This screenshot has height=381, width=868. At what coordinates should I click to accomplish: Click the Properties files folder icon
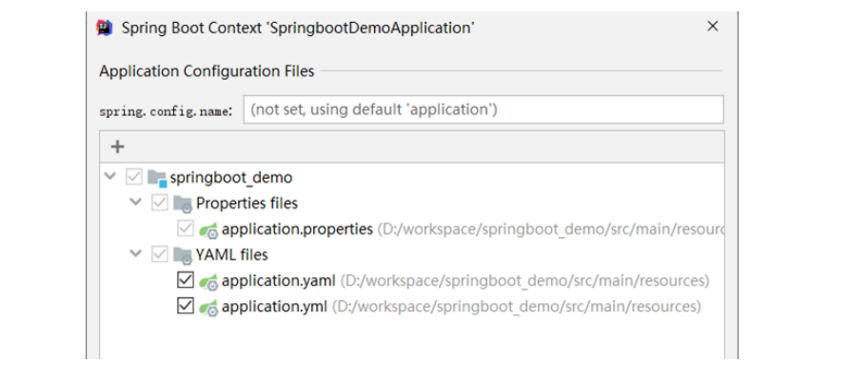click(183, 203)
